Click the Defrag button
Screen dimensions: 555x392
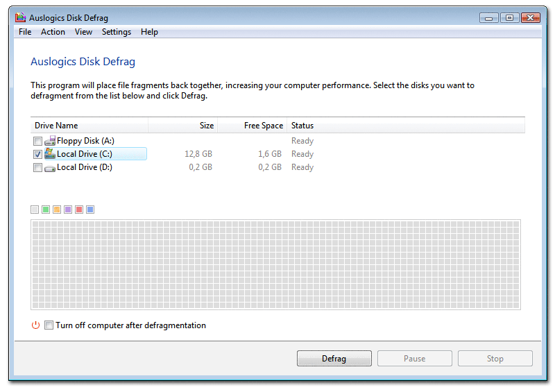[334, 359]
